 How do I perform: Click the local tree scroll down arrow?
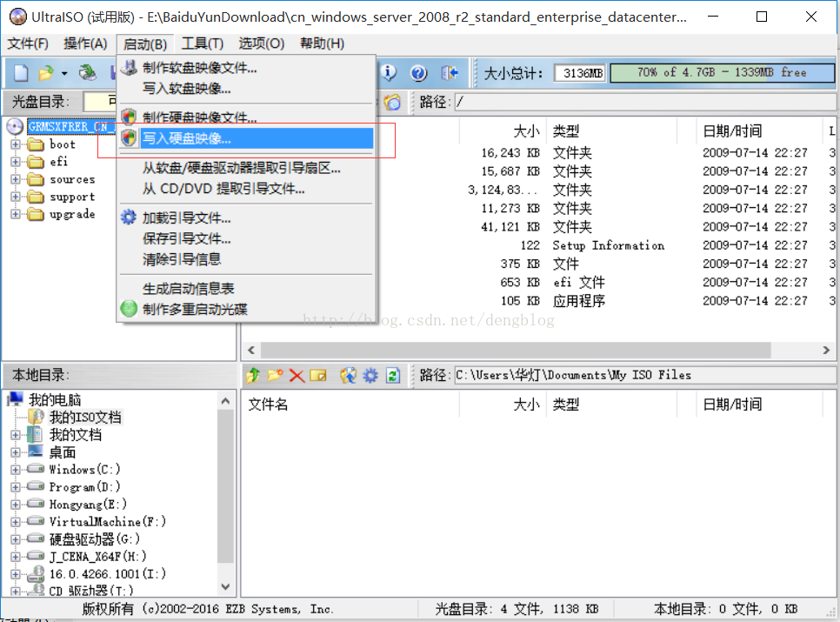pyautogui.click(x=225, y=586)
